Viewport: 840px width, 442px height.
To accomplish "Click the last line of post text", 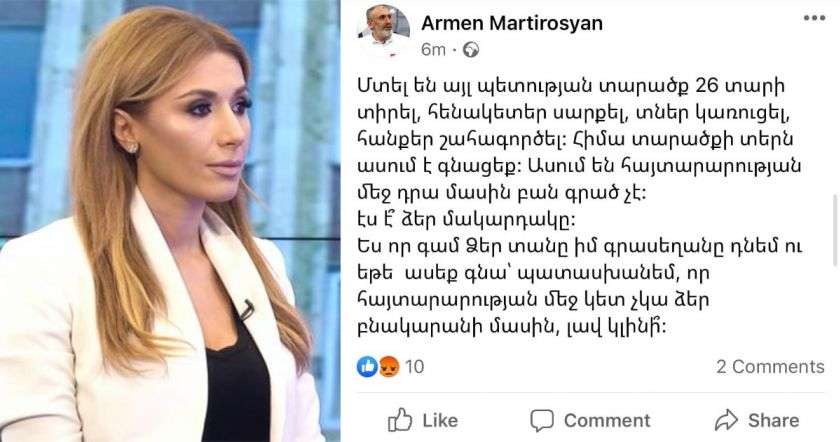I will click(512, 327).
